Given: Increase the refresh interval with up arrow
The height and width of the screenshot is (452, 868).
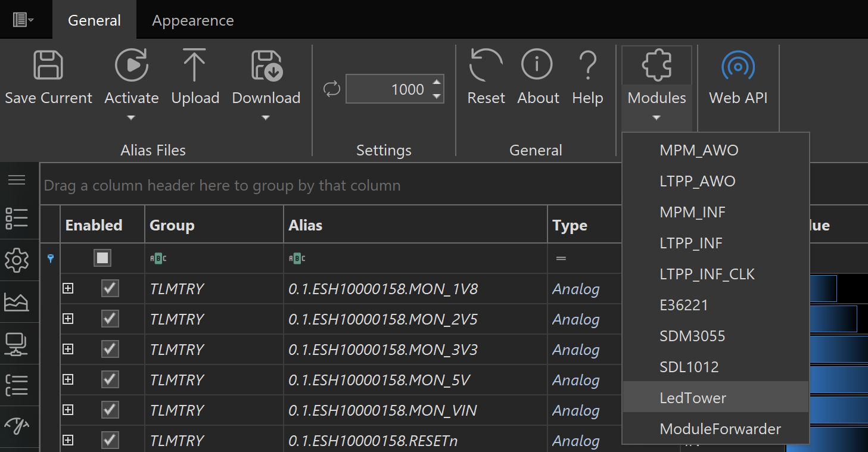Looking at the screenshot, I should tap(437, 83).
